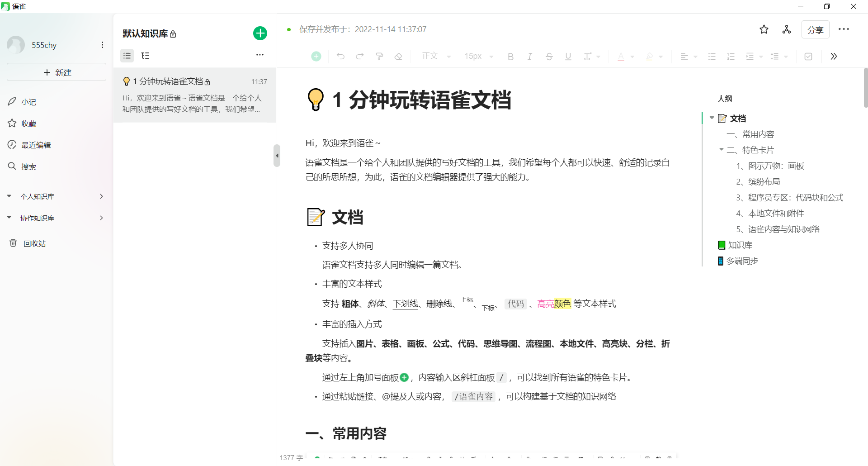
Task: Open collaborators icon in header
Action: click(x=787, y=29)
